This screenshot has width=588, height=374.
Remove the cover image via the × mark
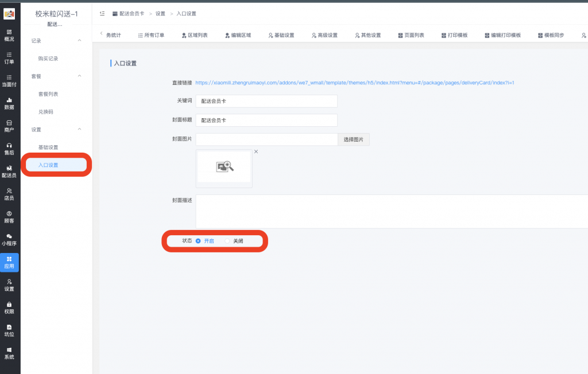coord(256,151)
